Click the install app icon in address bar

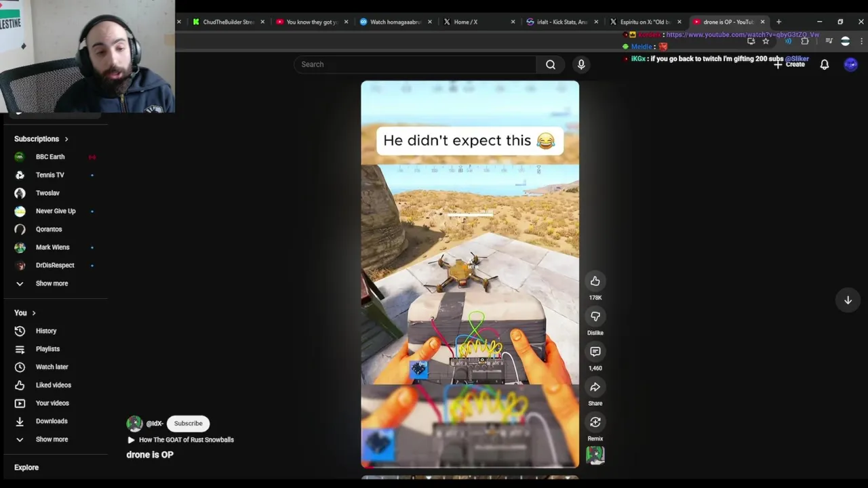pos(751,41)
